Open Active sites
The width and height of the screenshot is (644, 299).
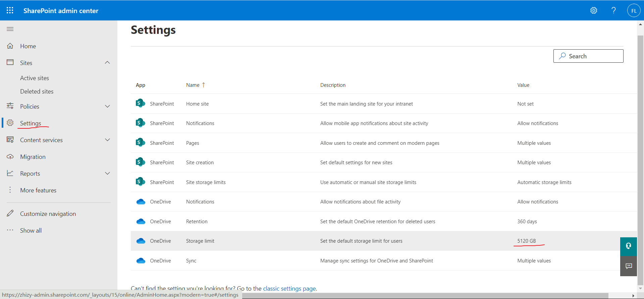tap(35, 78)
